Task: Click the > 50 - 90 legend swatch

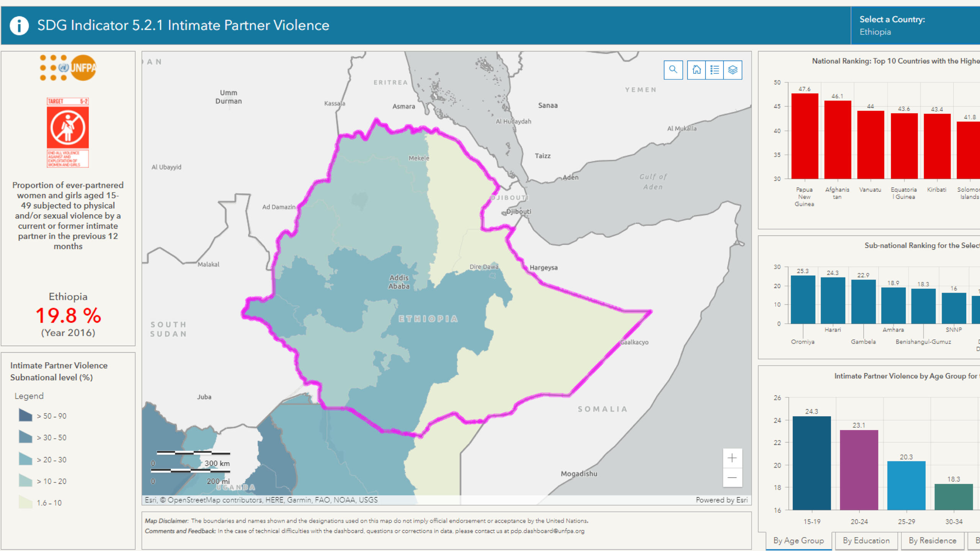Action: point(25,416)
